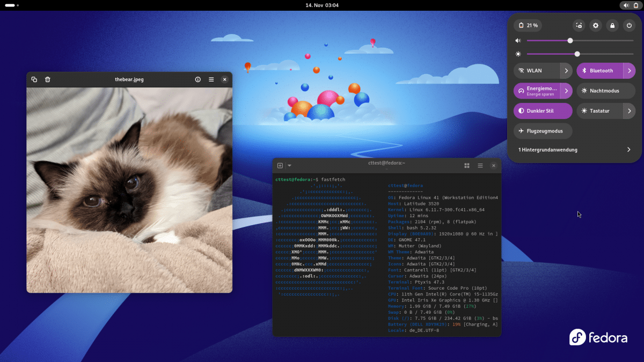The height and width of the screenshot is (362, 644).
Task: Toggle the Energiemodus power saver
Action: tap(537, 91)
